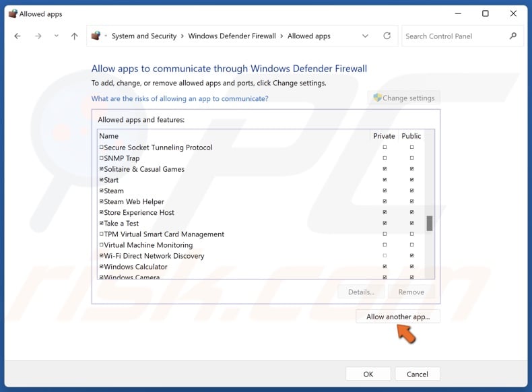Expand the address bar history dropdown
This screenshot has width=532, height=392.
pos(366,36)
